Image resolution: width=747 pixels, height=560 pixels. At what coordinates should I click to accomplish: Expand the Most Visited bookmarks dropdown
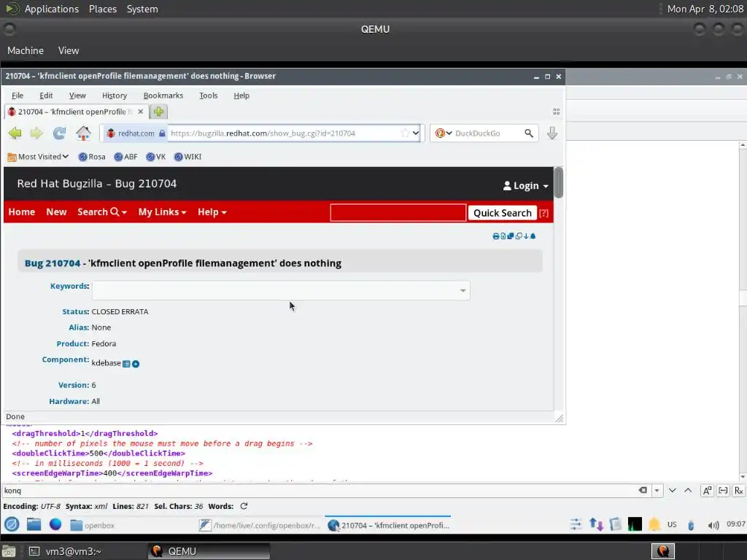38,157
